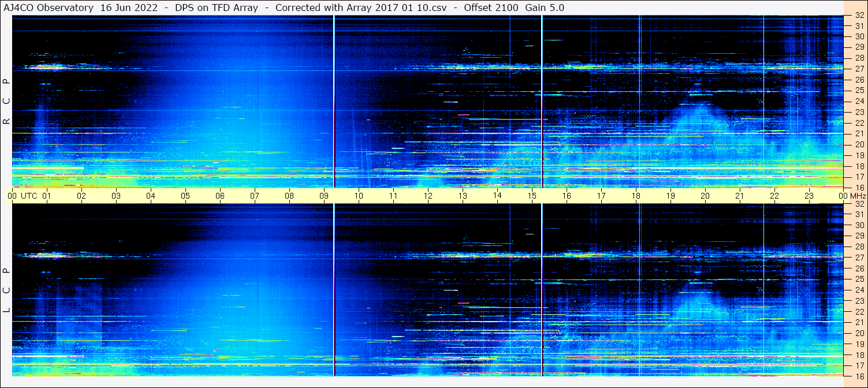Click the 23 hour label on time axis

coord(809,196)
